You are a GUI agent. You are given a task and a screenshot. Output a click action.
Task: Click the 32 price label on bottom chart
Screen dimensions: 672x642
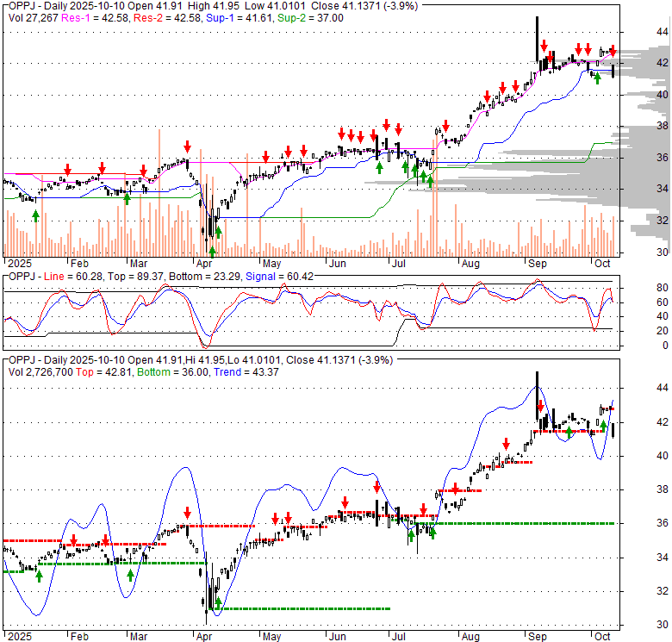(663, 591)
